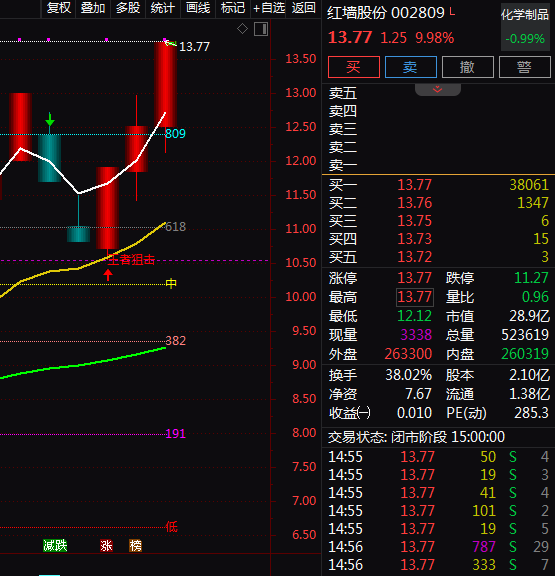
Task: Click the 外盘 value 263300
Action: pyautogui.click(x=408, y=354)
